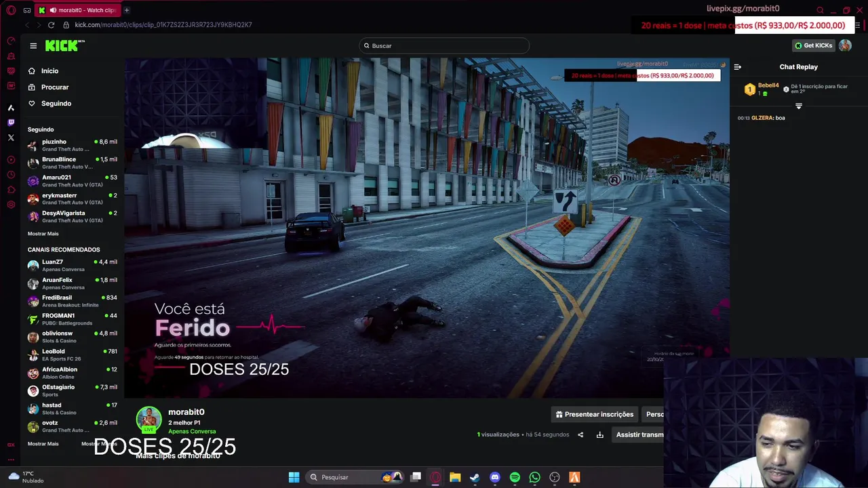Open the ovotz recommended channel

click(72, 426)
